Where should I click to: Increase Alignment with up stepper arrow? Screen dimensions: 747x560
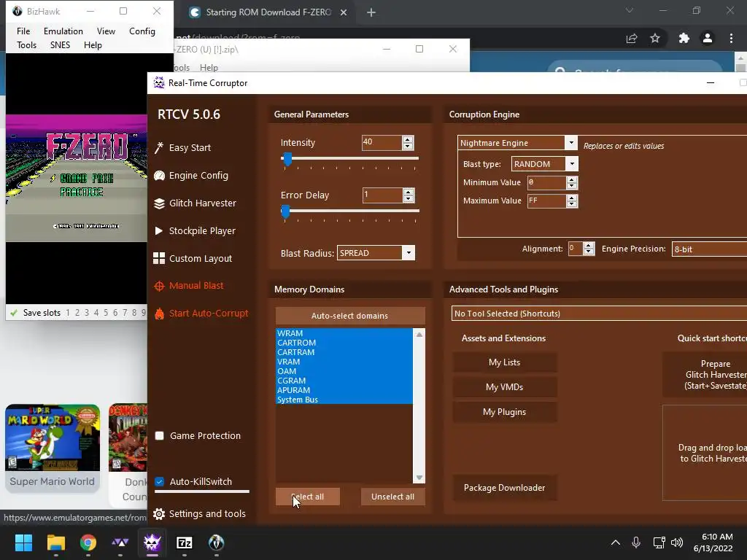589,246
